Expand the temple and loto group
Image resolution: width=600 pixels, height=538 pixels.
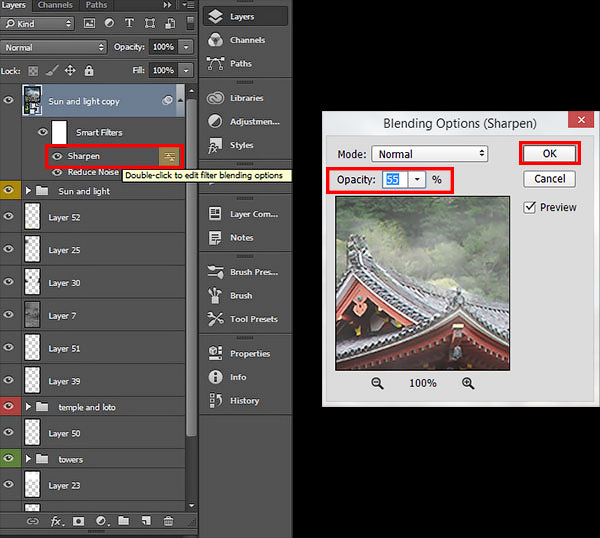pyautogui.click(x=28, y=406)
